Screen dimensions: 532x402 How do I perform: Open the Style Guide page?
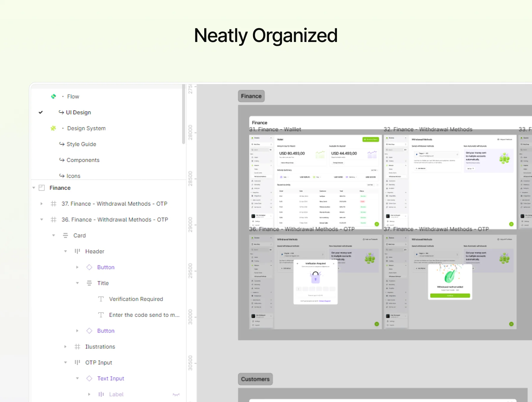coord(81,144)
